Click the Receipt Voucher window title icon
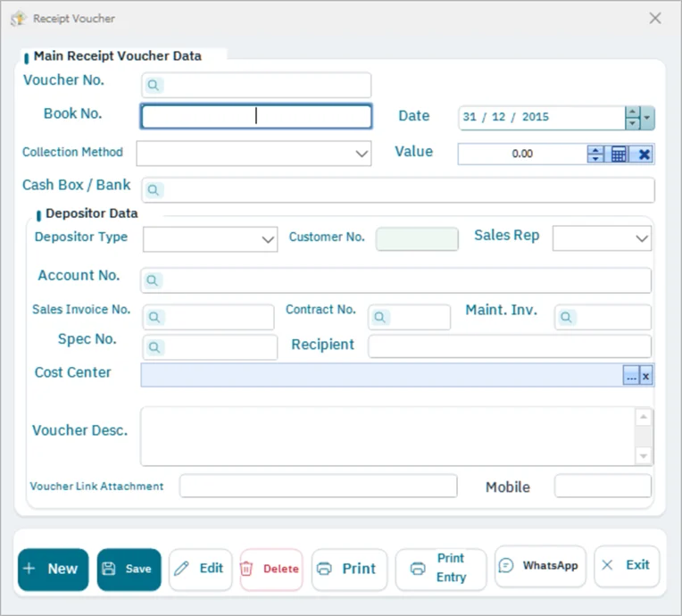 pyautogui.click(x=19, y=19)
